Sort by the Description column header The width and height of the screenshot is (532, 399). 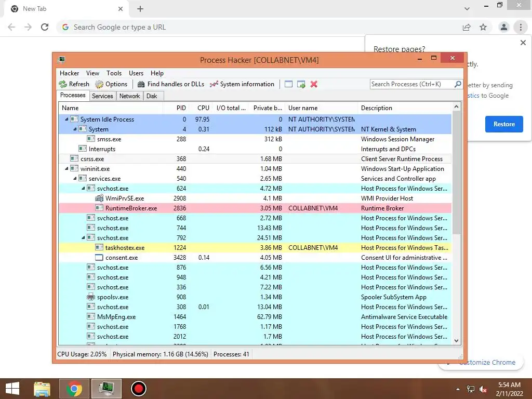pyautogui.click(x=404, y=108)
